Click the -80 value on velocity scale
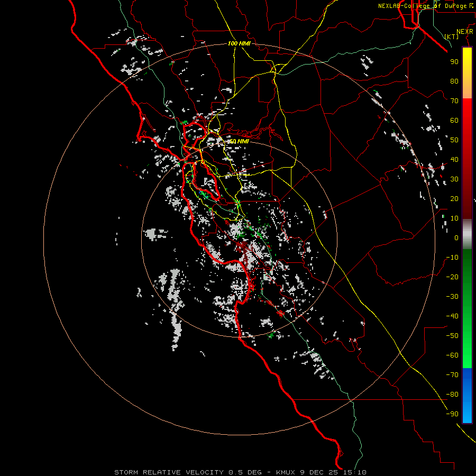The width and height of the screenshot is (476, 476). 452,395
